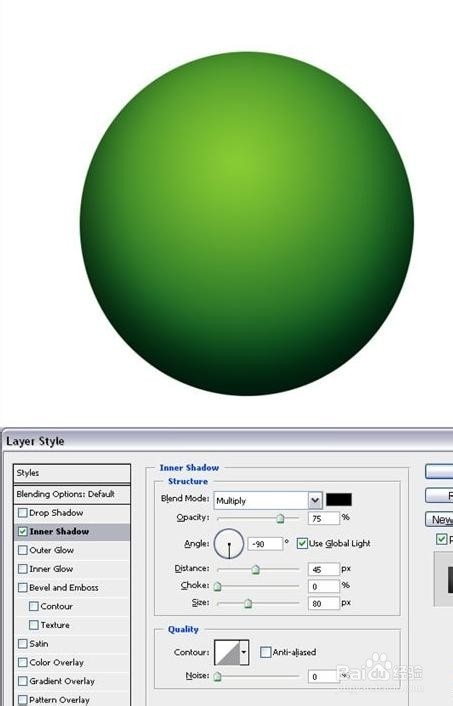Tick the Texture sub-option checkbox
This screenshot has width=453, height=706.
34,625
